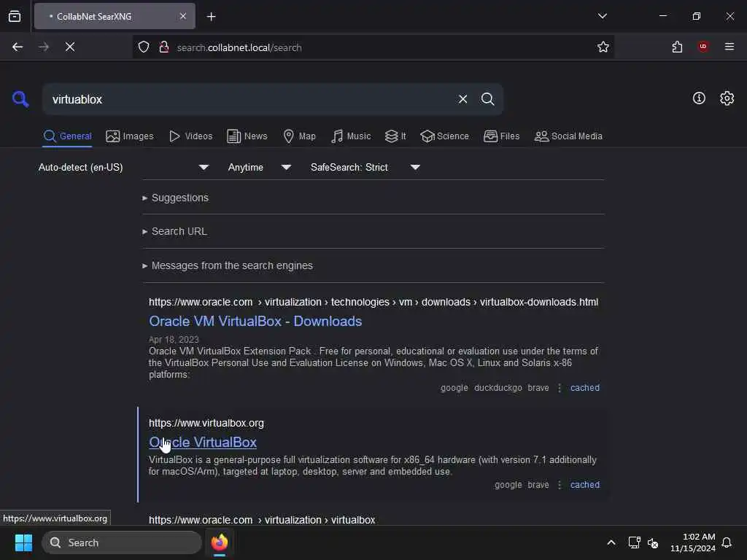
Task: Open cached version of virtualbox.org result
Action: (585, 485)
